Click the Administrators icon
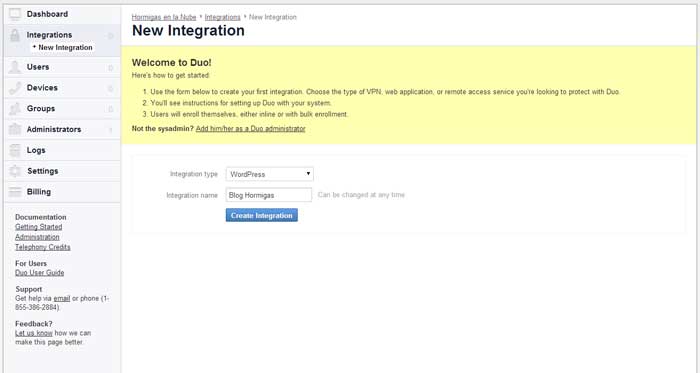Screen dimensions: 700x373 pos(15,129)
